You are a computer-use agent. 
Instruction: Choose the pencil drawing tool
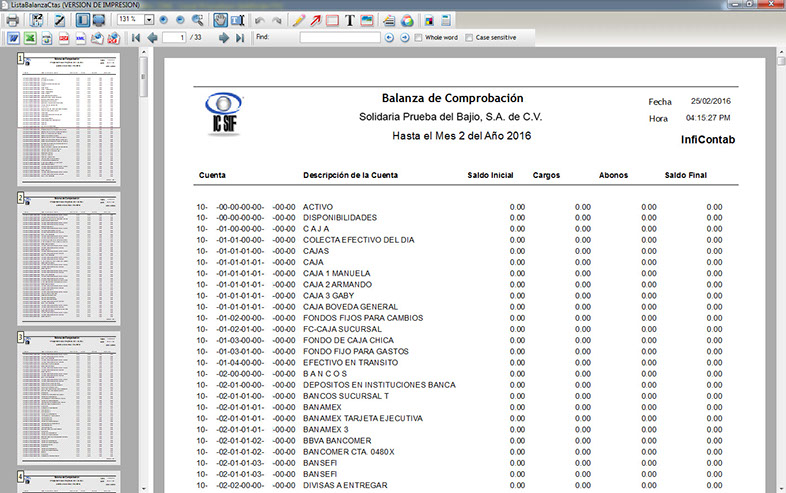point(299,19)
